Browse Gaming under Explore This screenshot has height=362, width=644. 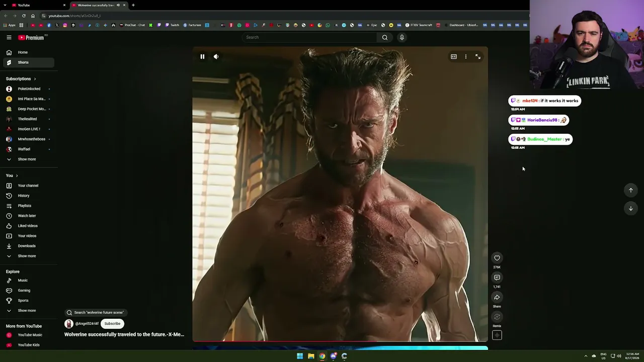point(29,291)
